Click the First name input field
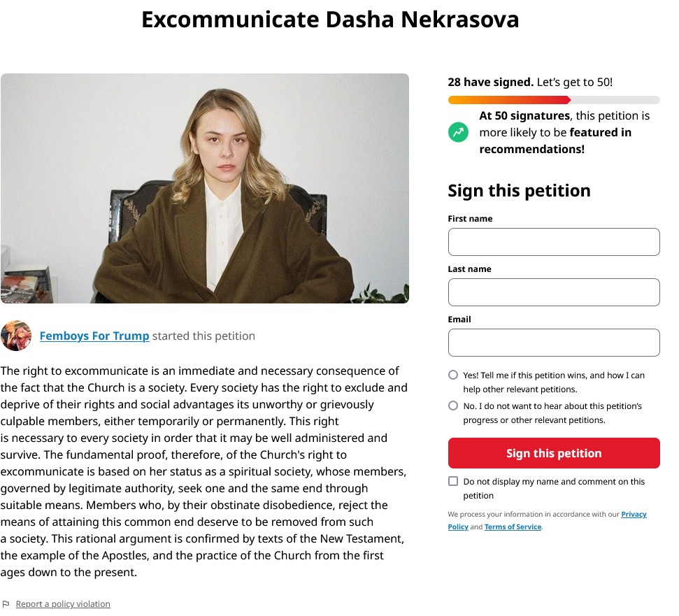Viewport: 679px width, 616px height. [x=554, y=242]
